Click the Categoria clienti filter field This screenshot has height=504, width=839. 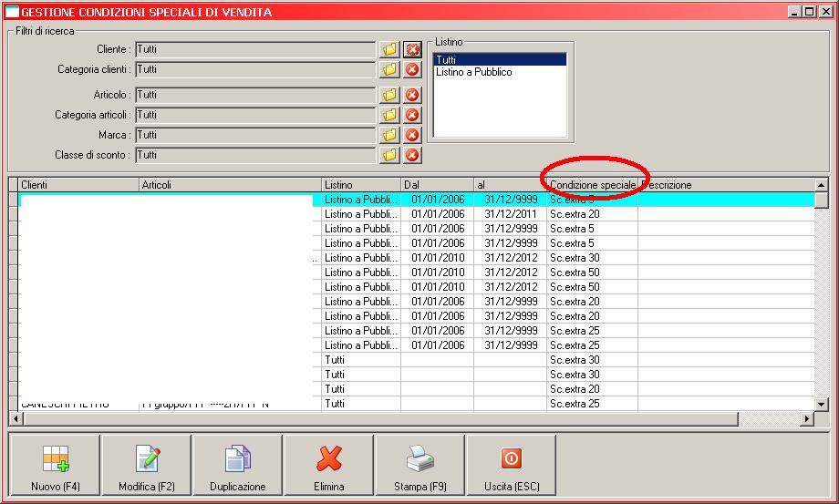click(x=255, y=69)
